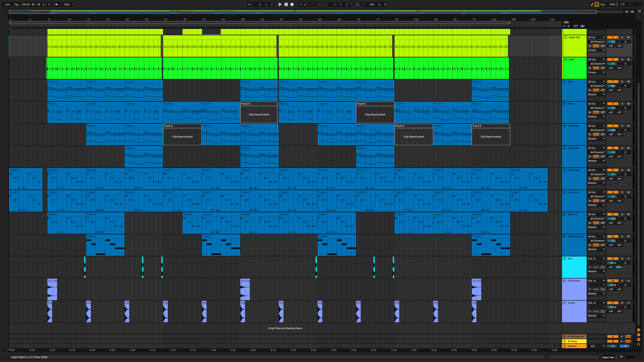Open the quantization 1 Bar dropdown
This screenshot has height=362, width=644.
[68, 4]
